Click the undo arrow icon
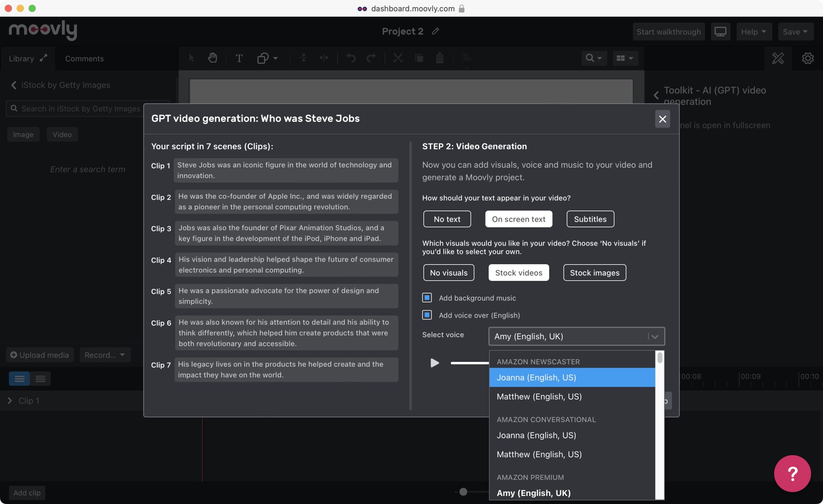 click(x=351, y=59)
